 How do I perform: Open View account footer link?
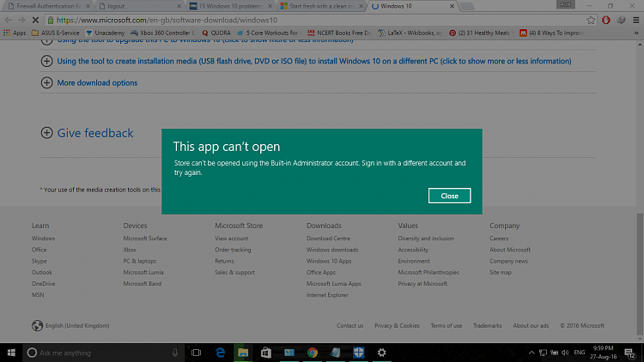coord(231,238)
